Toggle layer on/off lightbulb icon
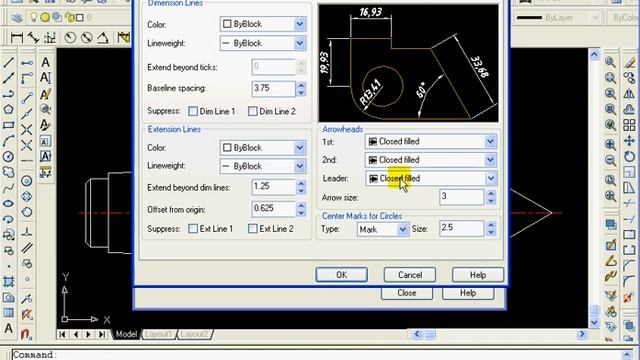This screenshot has width=640, height=360. [33, 18]
